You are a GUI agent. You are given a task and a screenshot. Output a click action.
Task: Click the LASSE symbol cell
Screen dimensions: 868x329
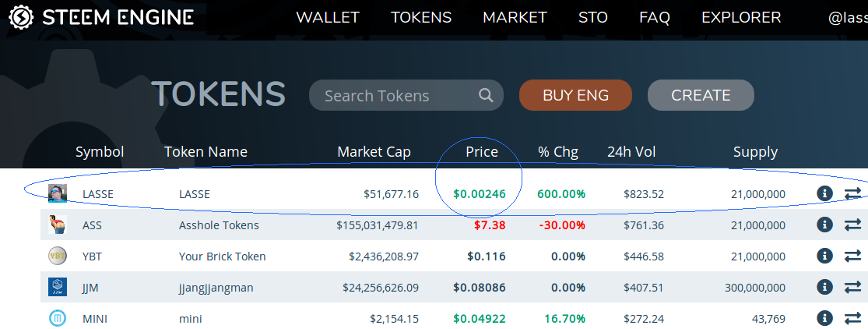click(x=98, y=194)
